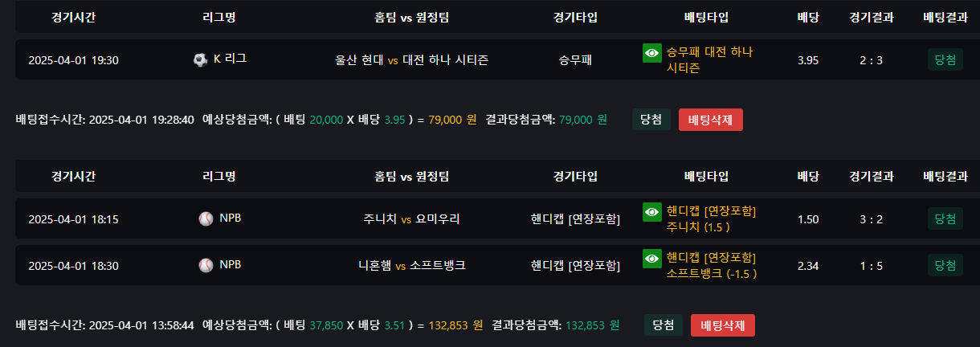The height and width of the screenshot is (347, 980).
Task: Toggle the eye icon for 소프트뱅크 (-1.5) handicap
Action: coord(651,259)
